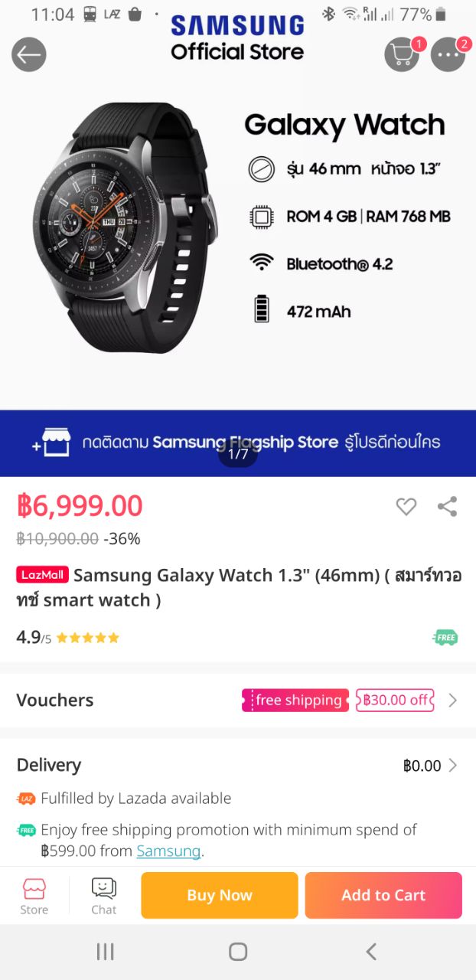Image resolution: width=476 pixels, height=980 pixels.
Task: Tap the Samsung Flagship Store follow banner
Action: coord(238,443)
